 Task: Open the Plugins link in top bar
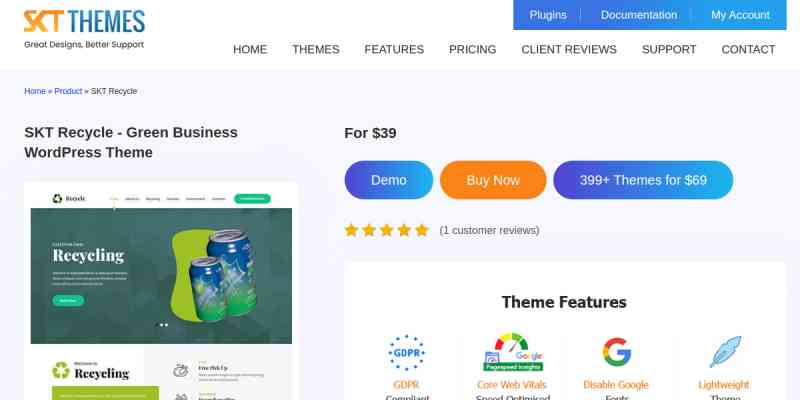coord(548,15)
